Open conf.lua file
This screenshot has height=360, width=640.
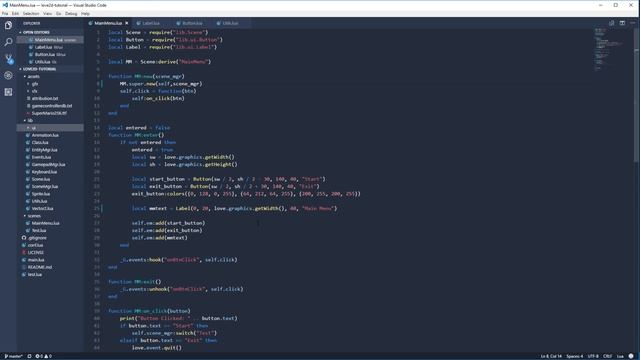[x=50, y=245]
